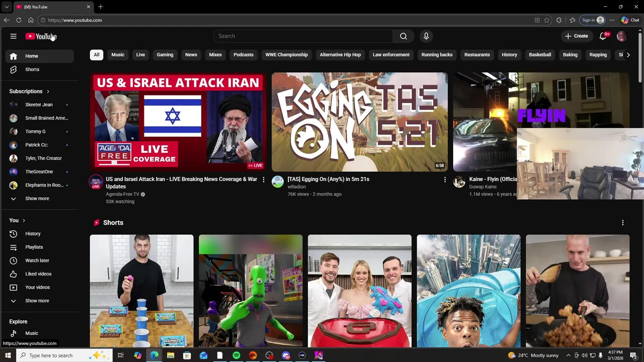The height and width of the screenshot is (362, 644).
Task: Open Egging On TAS 5:21 thumbnail
Action: pyautogui.click(x=360, y=122)
